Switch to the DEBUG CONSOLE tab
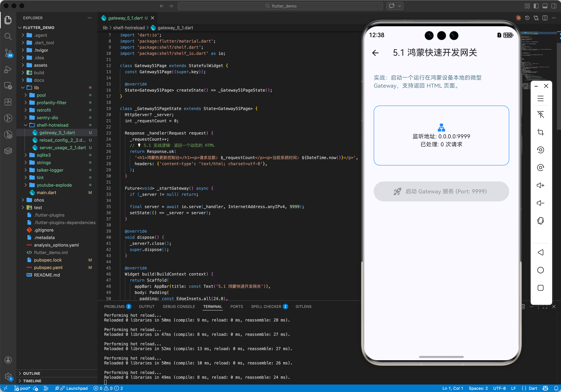This screenshot has height=392, width=561. [179, 307]
